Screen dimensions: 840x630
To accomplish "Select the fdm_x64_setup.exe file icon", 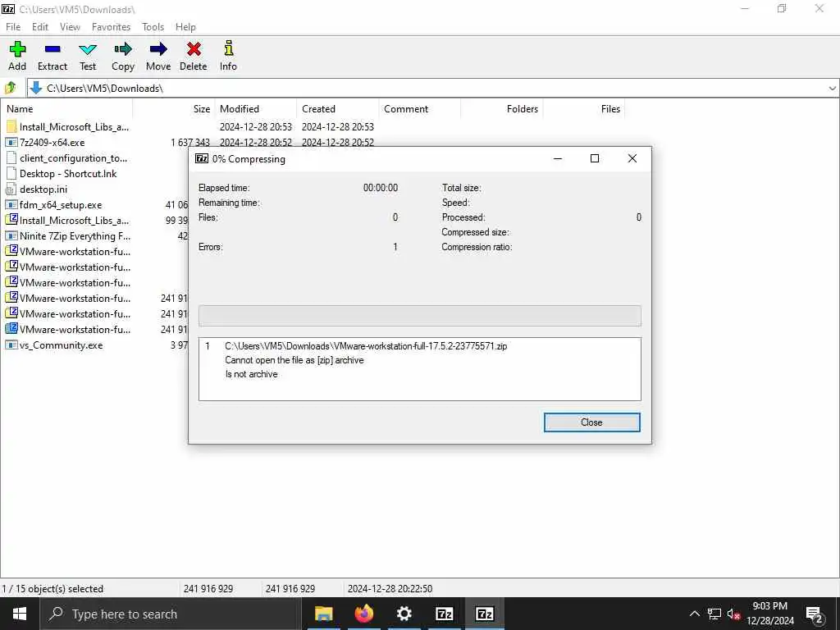I will click(x=11, y=204).
